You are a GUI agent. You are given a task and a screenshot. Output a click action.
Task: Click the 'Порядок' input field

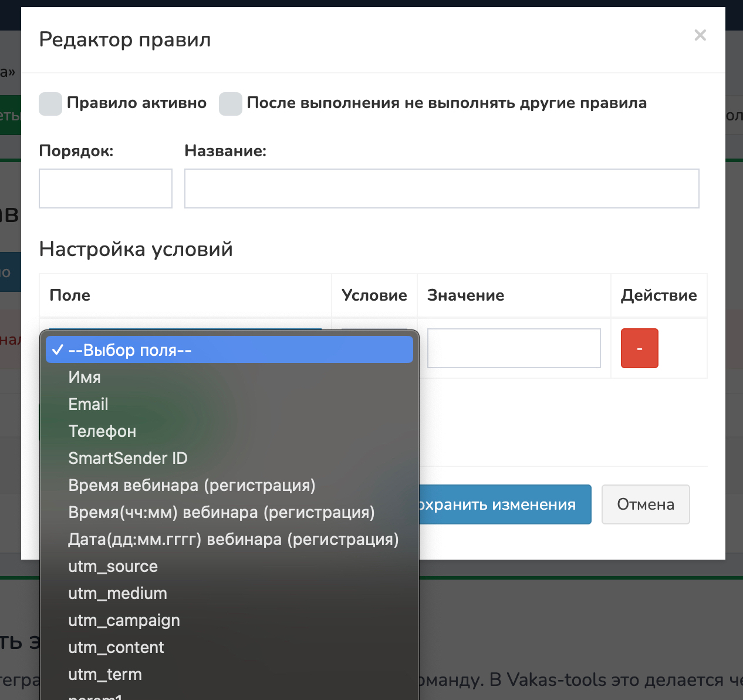tap(106, 189)
